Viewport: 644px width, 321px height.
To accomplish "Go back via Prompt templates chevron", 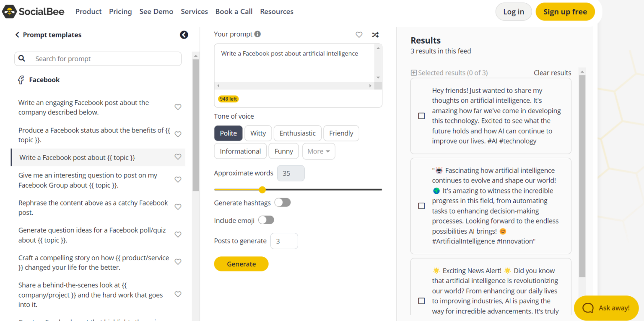I will pyautogui.click(x=17, y=35).
